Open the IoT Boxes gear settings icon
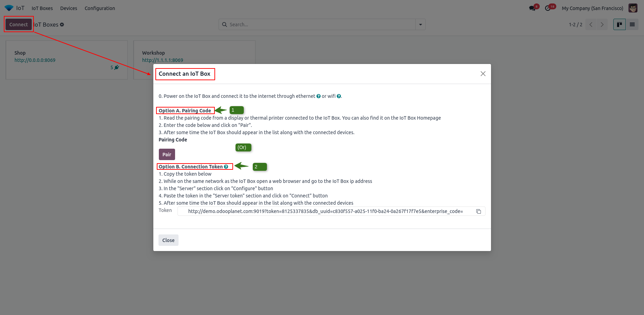Viewport: 644px width, 315px height. click(x=62, y=25)
